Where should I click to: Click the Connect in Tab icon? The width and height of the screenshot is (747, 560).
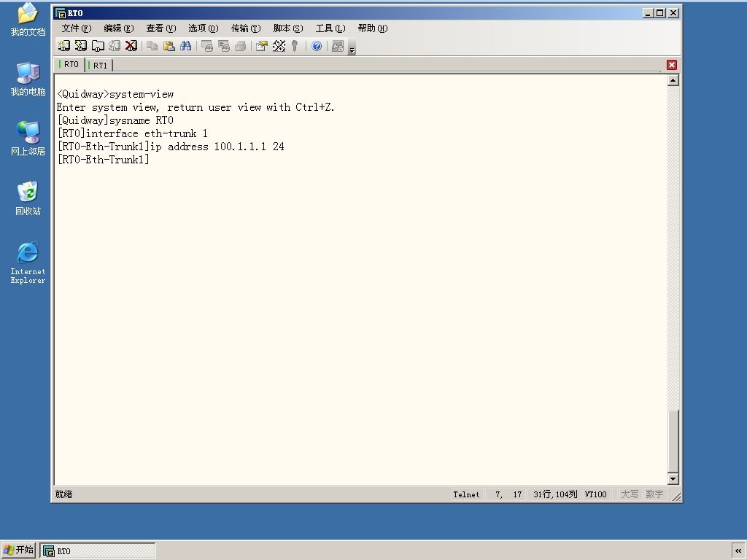(x=98, y=46)
